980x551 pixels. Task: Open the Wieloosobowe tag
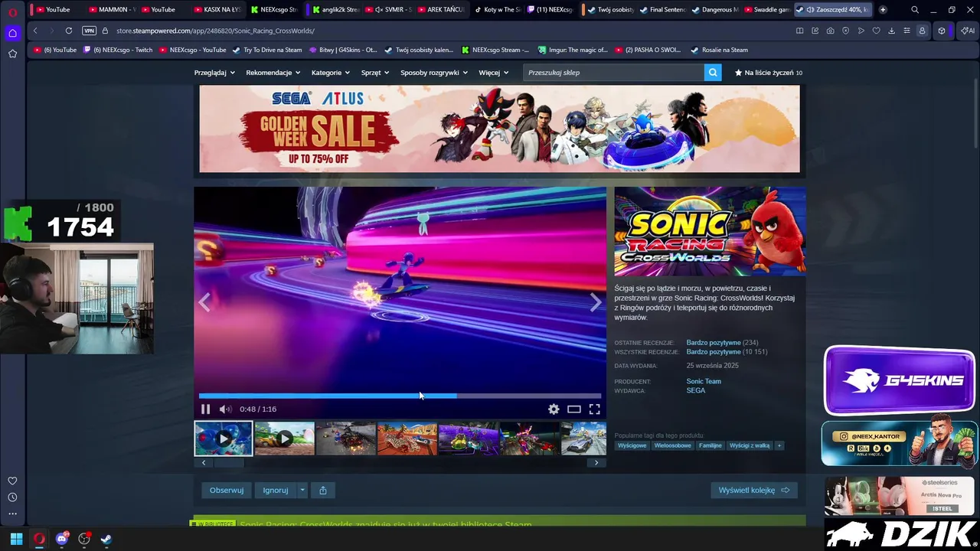coord(673,445)
